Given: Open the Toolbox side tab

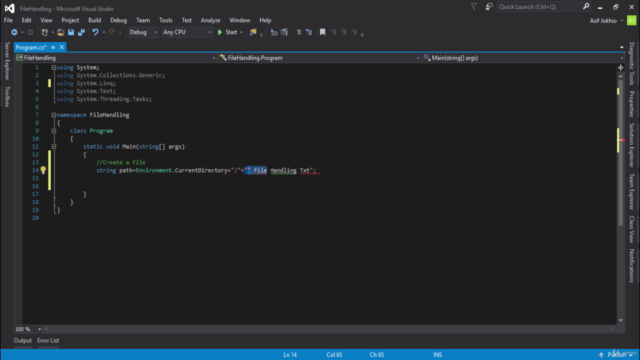Looking at the screenshot, I should point(7,97).
